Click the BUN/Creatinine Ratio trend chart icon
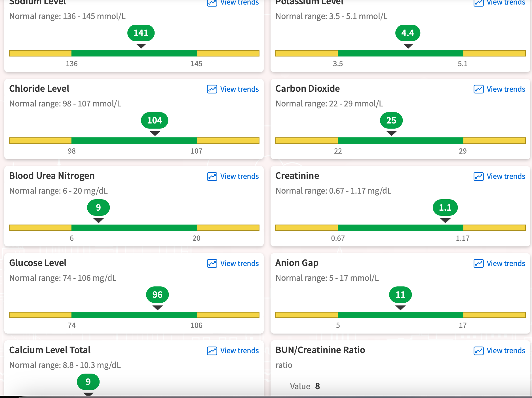This screenshot has width=532, height=398. coord(478,351)
